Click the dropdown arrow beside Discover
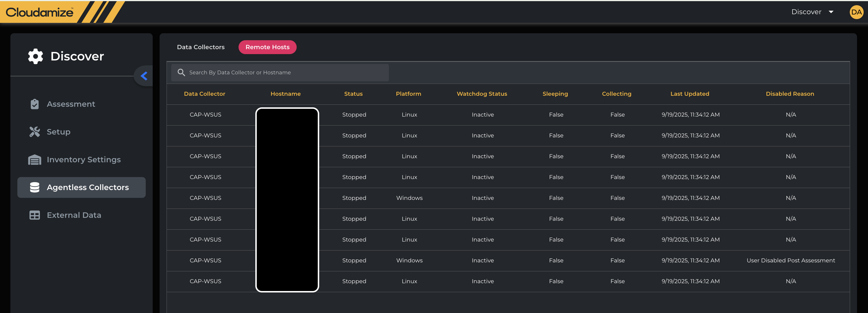Image resolution: width=868 pixels, height=313 pixels. click(831, 12)
